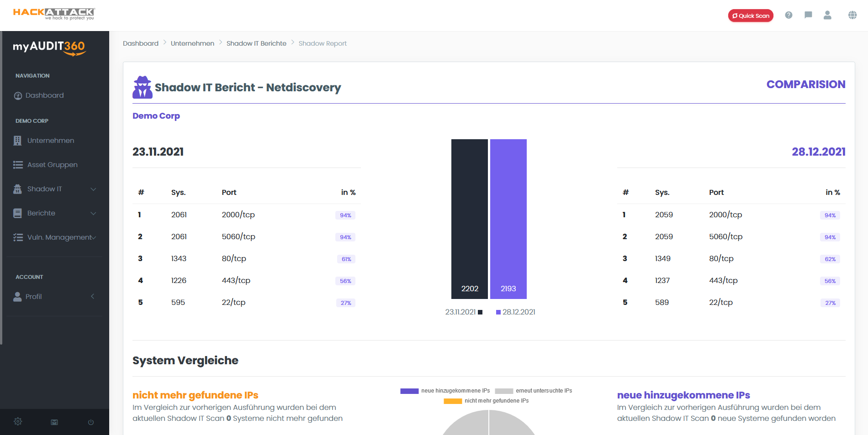The image size is (868, 435).
Task: Click the Demo Corp company link
Action: pyautogui.click(x=156, y=116)
